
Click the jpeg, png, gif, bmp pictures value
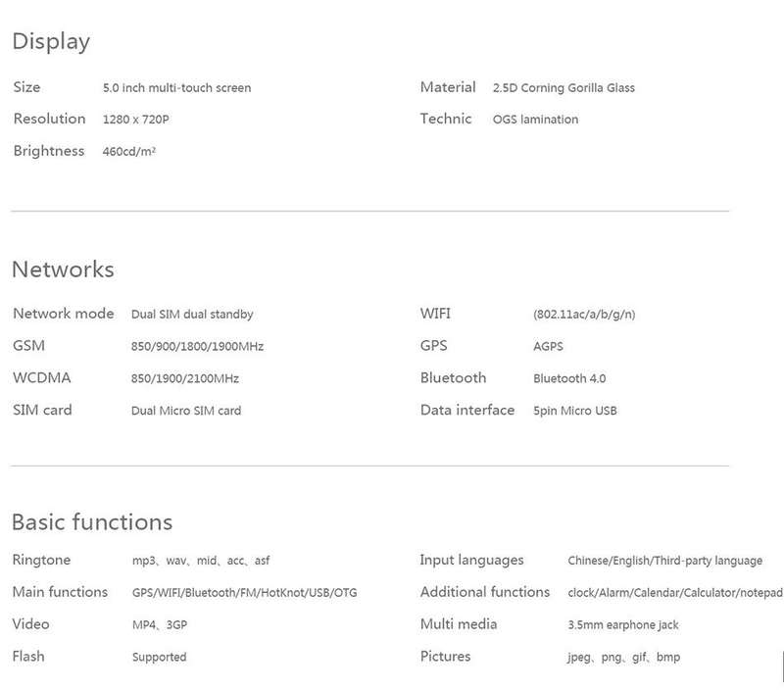[x=623, y=657]
